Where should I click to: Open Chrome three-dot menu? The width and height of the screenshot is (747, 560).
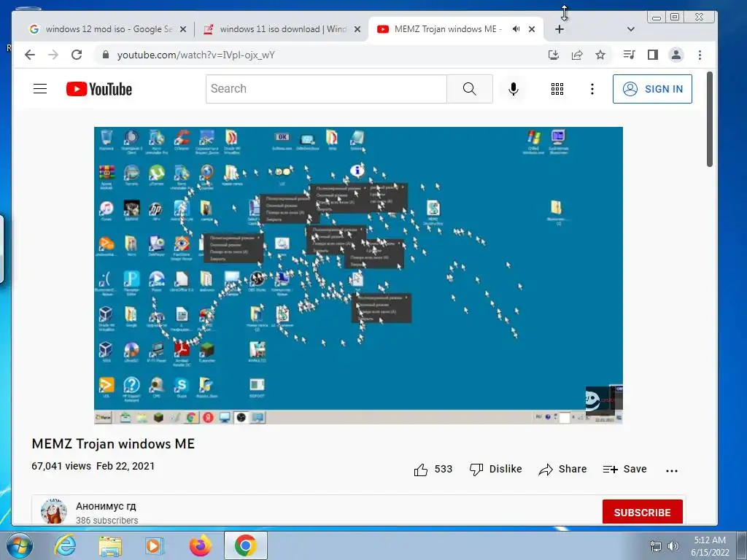[700, 55]
